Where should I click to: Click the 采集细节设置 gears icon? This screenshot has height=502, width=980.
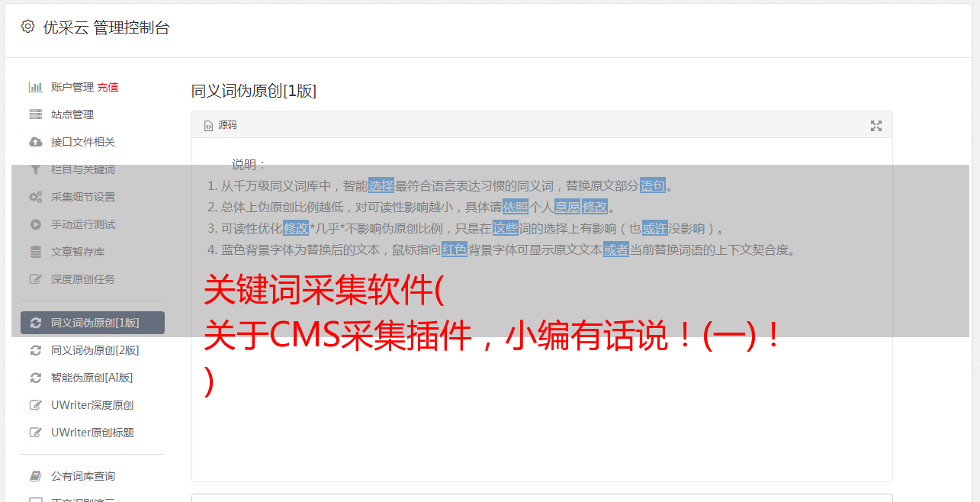point(35,197)
